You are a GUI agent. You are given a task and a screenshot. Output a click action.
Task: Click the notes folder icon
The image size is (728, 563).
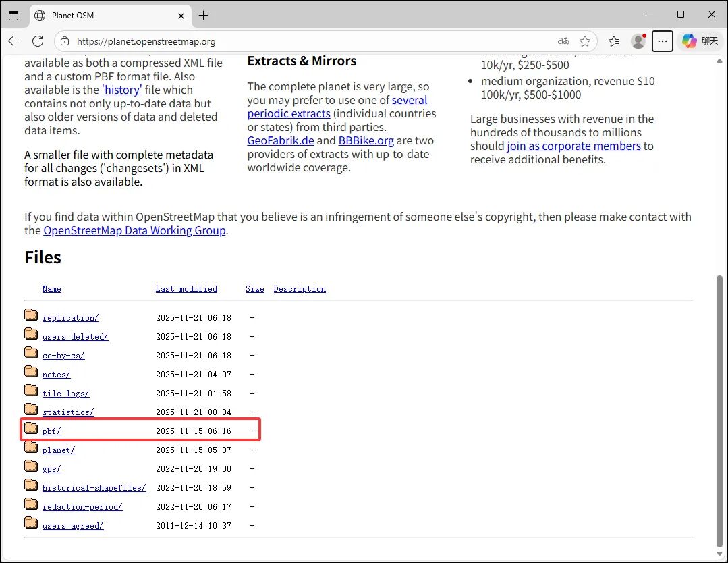pyautogui.click(x=31, y=371)
